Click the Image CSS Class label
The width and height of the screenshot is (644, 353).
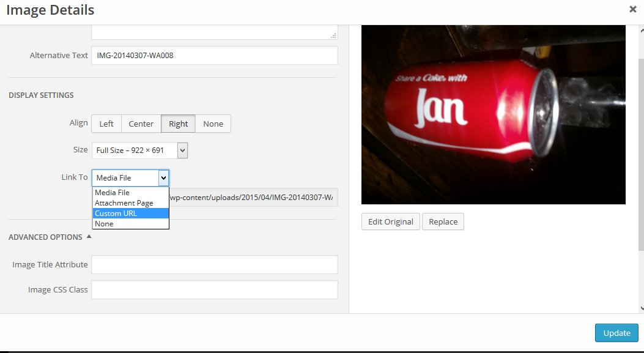tap(58, 290)
